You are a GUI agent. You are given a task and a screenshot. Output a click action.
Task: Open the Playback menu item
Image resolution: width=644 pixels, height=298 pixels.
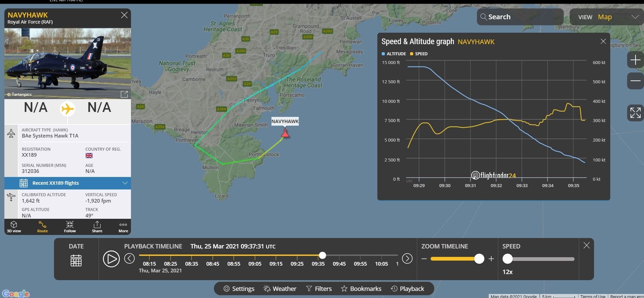click(x=407, y=289)
